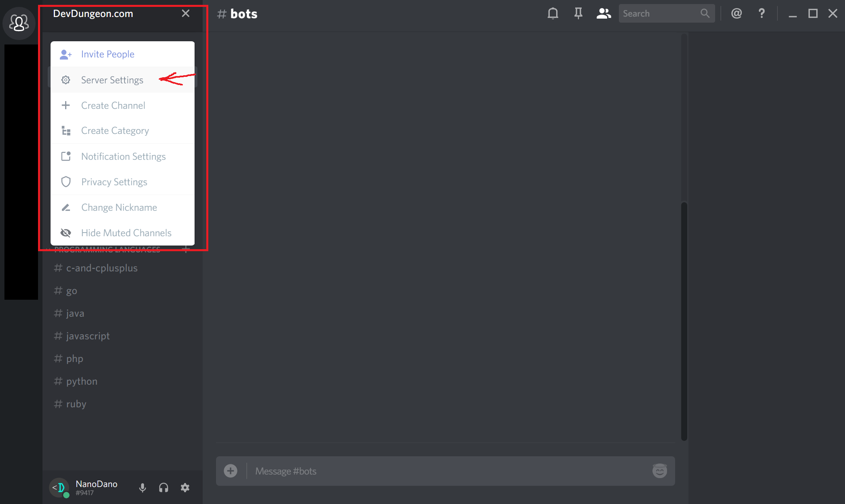
Task: Toggle Privacy Settings for DevDungeon server
Action: point(114,182)
